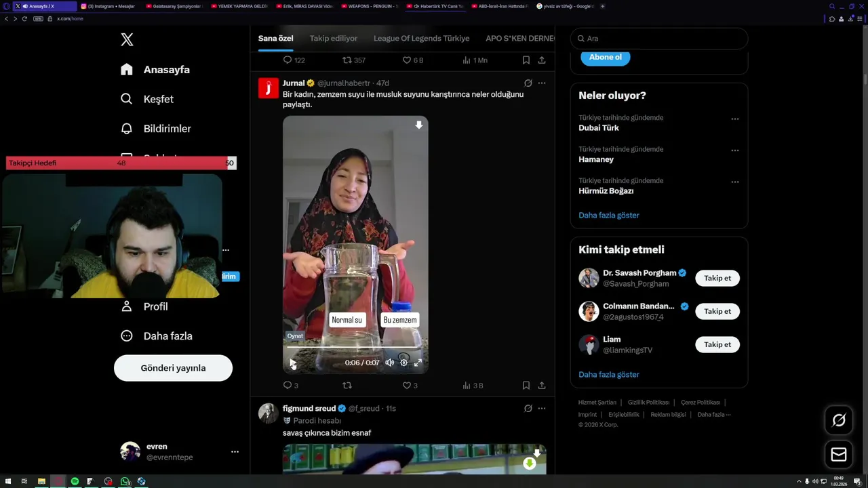Image resolution: width=868 pixels, height=488 pixels.
Task: Share the top post with 122 replies
Action: tap(542, 60)
